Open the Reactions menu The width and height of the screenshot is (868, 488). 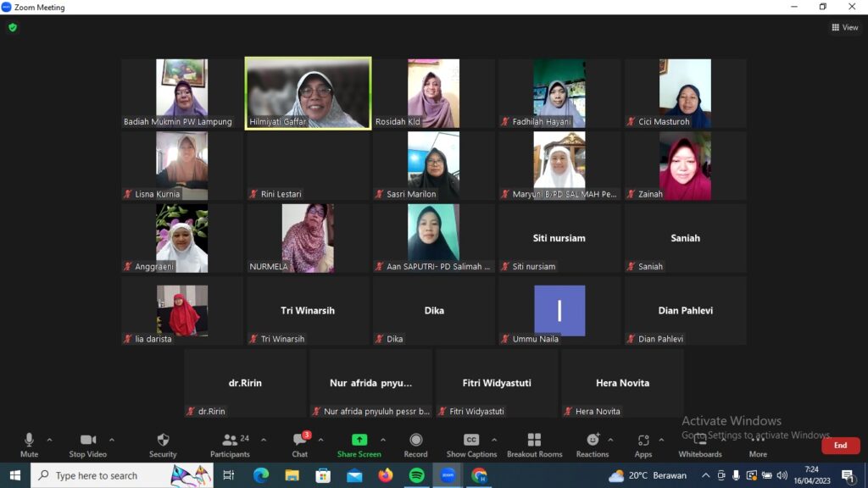[x=593, y=444]
